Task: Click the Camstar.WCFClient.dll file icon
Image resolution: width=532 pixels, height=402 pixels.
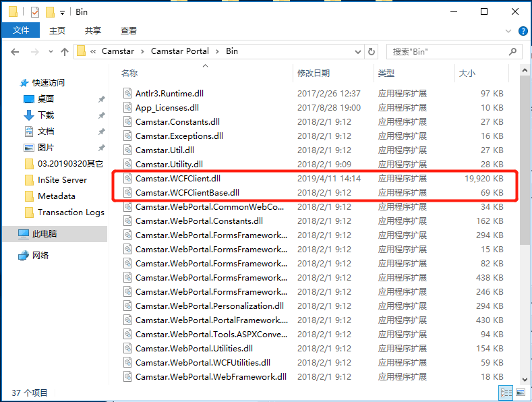Action: coord(127,179)
